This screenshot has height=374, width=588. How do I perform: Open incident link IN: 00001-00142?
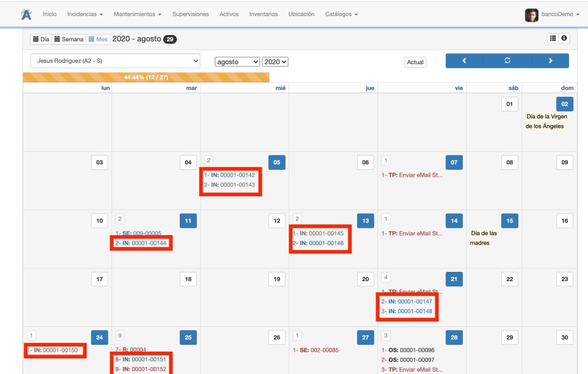(x=229, y=175)
